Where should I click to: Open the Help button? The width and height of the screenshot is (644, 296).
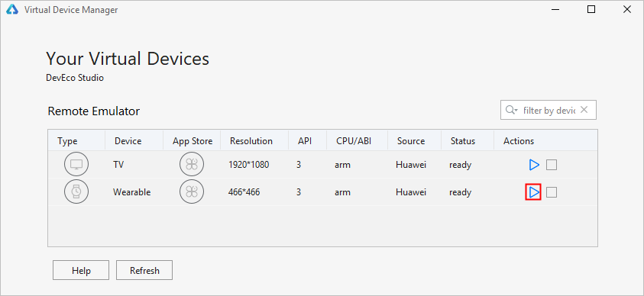[x=81, y=270]
